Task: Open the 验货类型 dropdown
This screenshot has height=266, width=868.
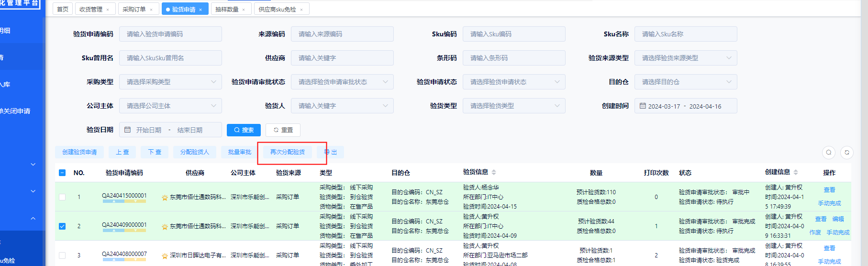Action: coord(514,106)
